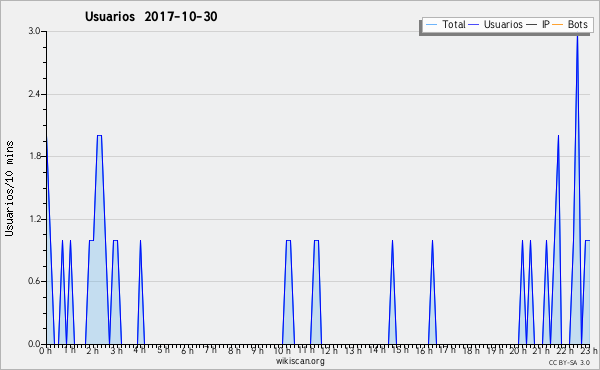The width and height of the screenshot is (600, 370).
Task: Click the 2.0 peak just before 22 h
Action: [x=558, y=136]
